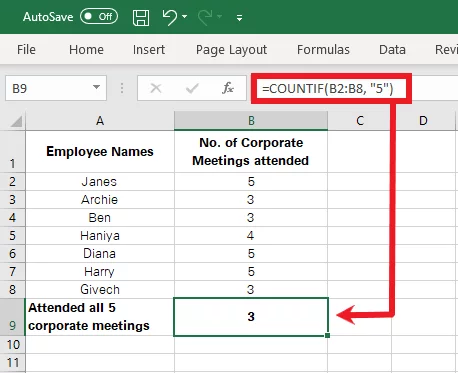
Task: Open Customize Quick Access Toolbar arrow
Action: coord(239,18)
